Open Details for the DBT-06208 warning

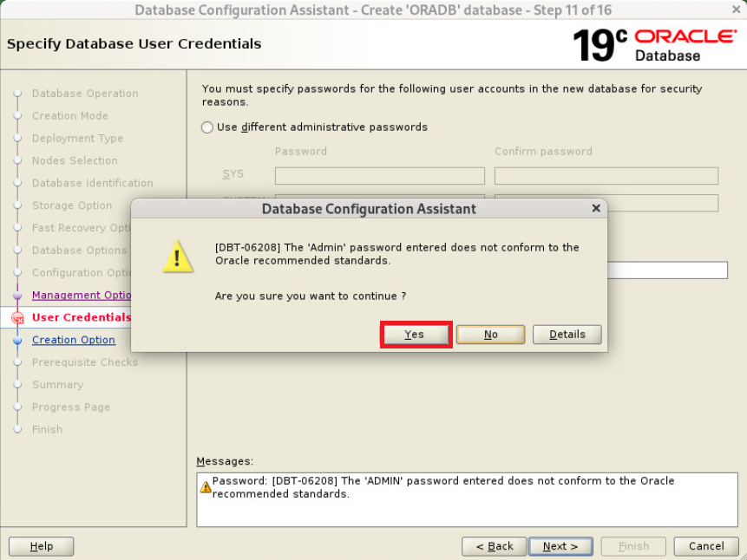coord(567,335)
